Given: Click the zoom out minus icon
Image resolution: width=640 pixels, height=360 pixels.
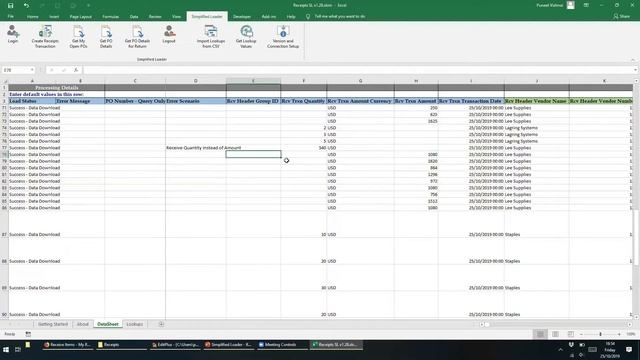Looking at the screenshot, I should (581, 334).
